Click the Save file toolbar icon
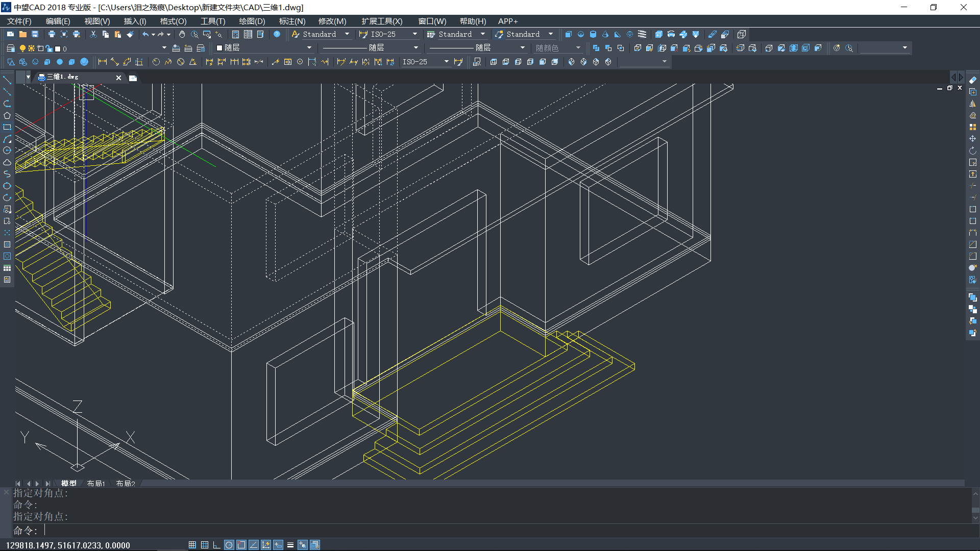 tap(35, 34)
